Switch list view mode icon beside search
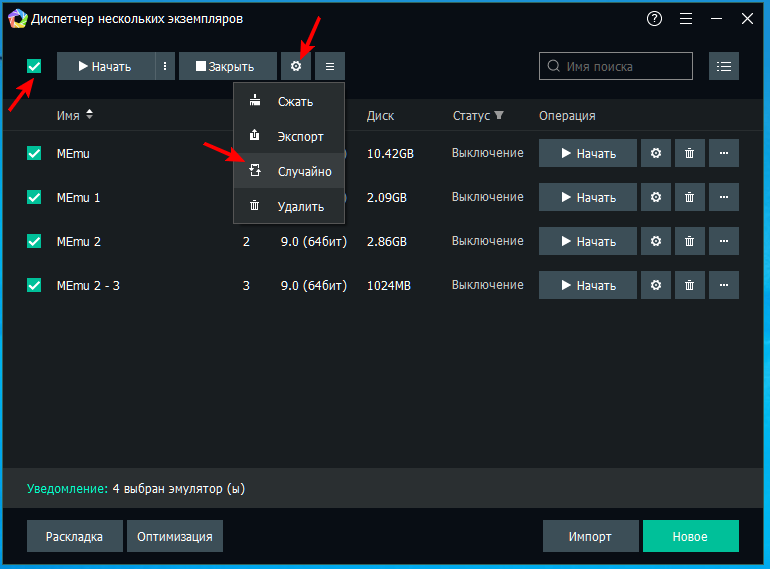Image resolution: width=770 pixels, height=569 pixels. coord(724,66)
